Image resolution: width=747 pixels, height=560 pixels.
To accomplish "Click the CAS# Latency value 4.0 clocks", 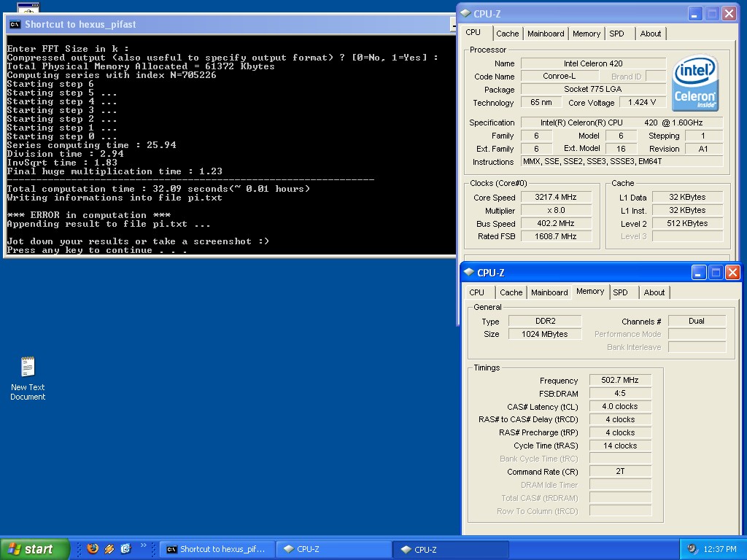I will [620, 406].
